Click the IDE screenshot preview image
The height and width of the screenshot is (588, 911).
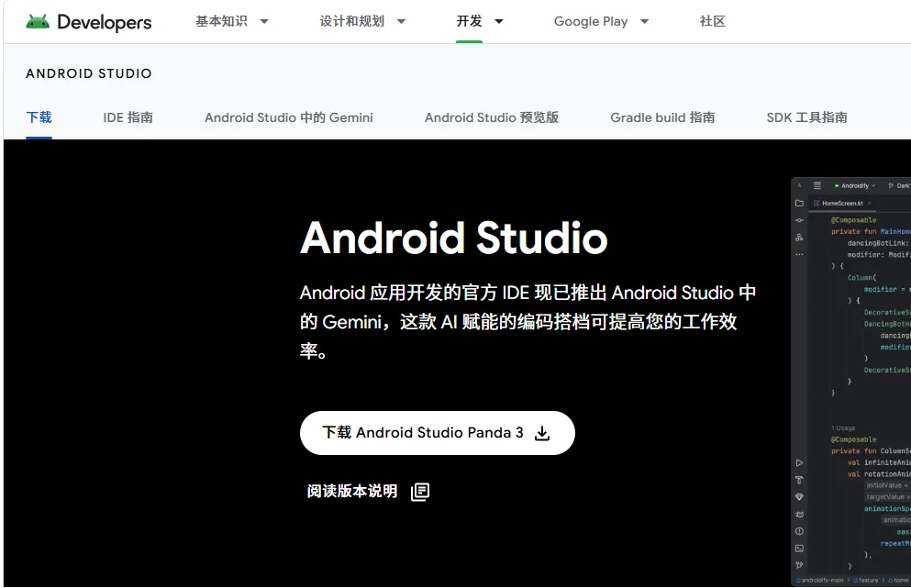(851, 382)
